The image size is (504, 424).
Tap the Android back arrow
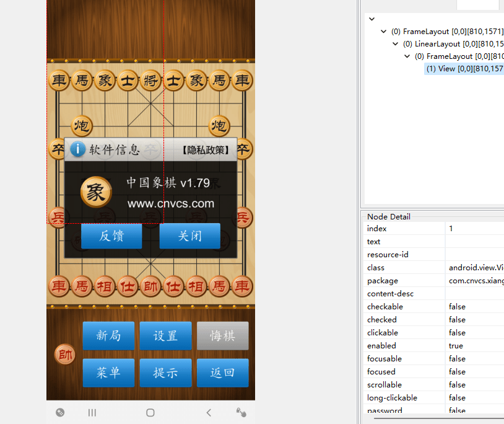click(x=209, y=412)
